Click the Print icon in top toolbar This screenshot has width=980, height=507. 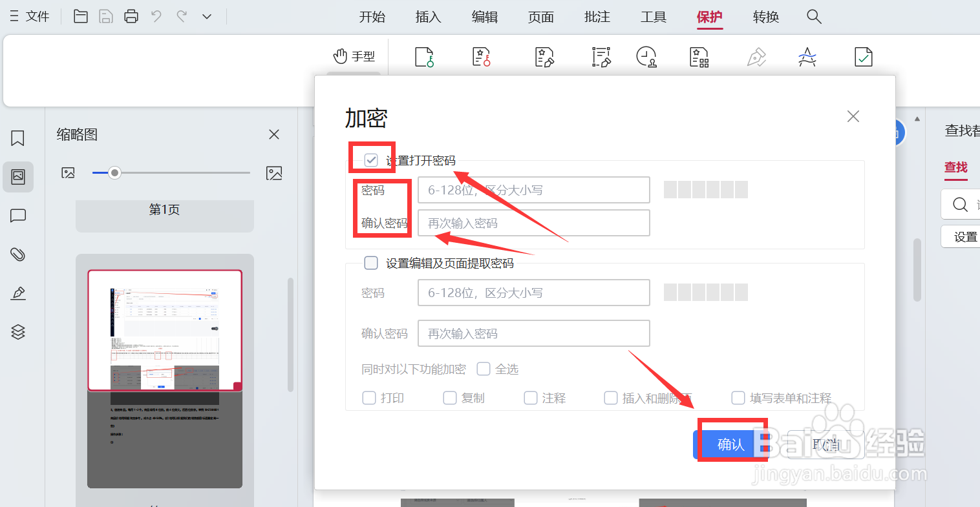coord(131,16)
